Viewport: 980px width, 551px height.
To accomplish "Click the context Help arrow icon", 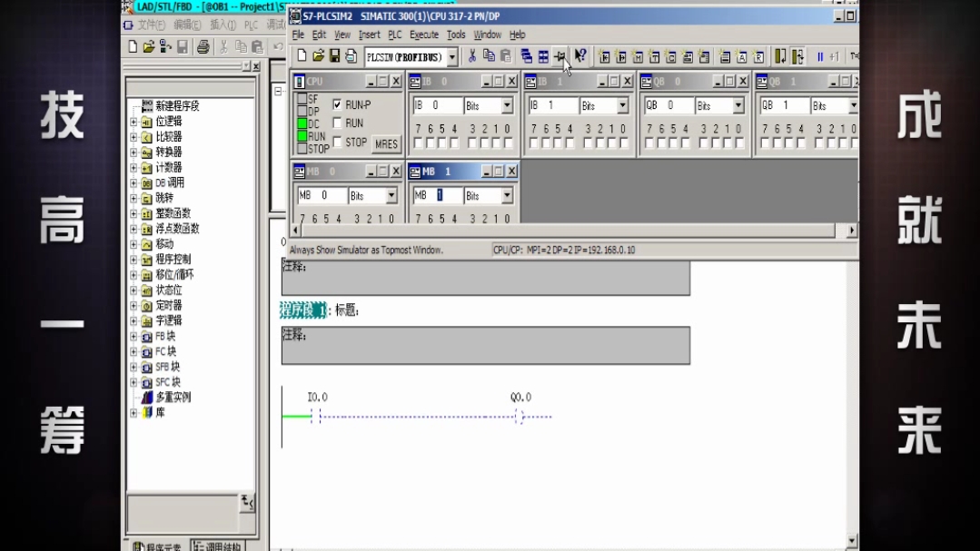I will (580, 57).
